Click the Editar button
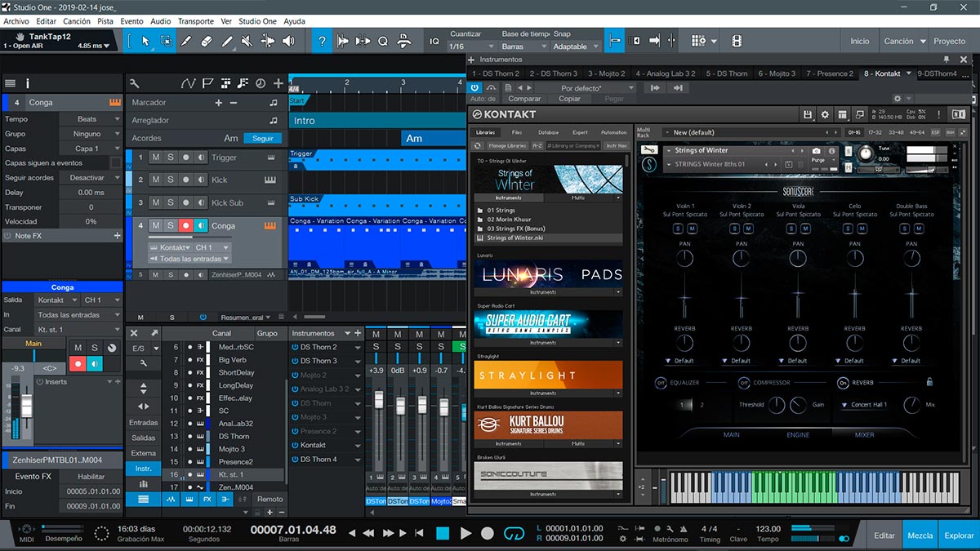This screenshot has width=980, height=551. 884,535
